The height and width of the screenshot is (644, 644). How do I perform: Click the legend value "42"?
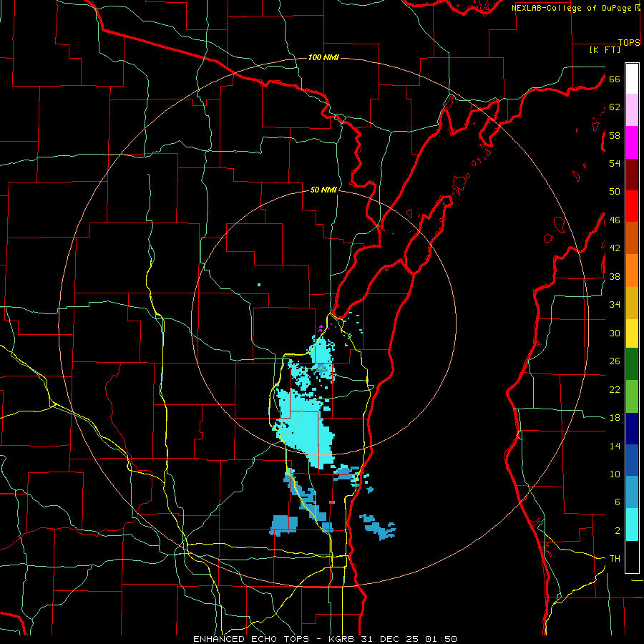tap(615, 248)
